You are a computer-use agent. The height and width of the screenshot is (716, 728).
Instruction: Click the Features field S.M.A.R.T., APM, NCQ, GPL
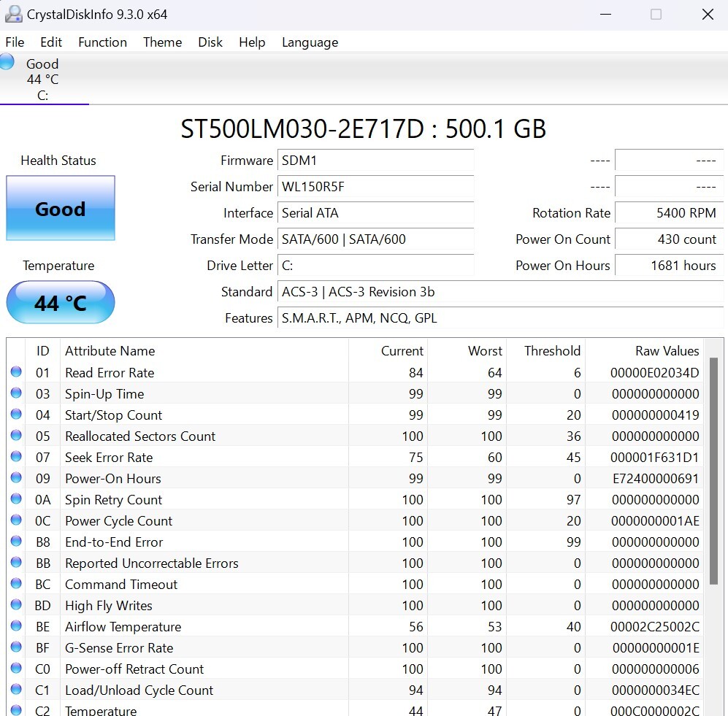tap(500, 318)
